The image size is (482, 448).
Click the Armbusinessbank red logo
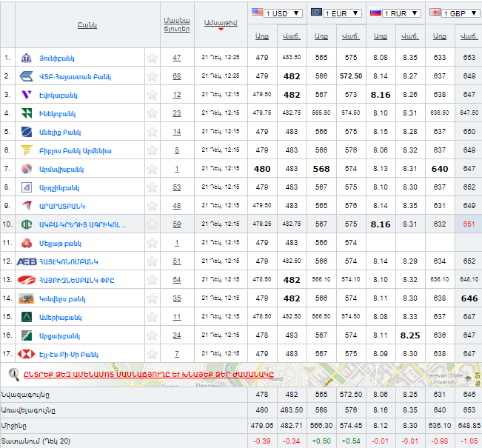[27, 280]
